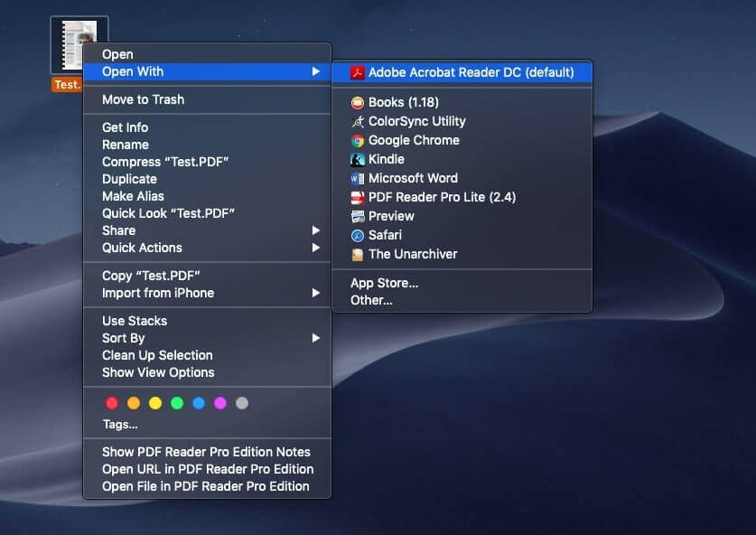Open the file with Books (1.18)
This screenshot has width=756, height=535.
pyautogui.click(x=462, y=102)
